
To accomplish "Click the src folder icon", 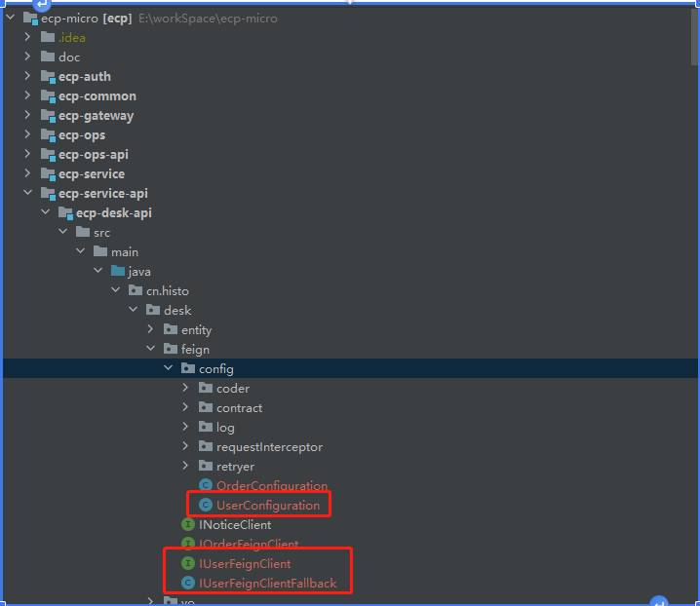I will (83, 232).
